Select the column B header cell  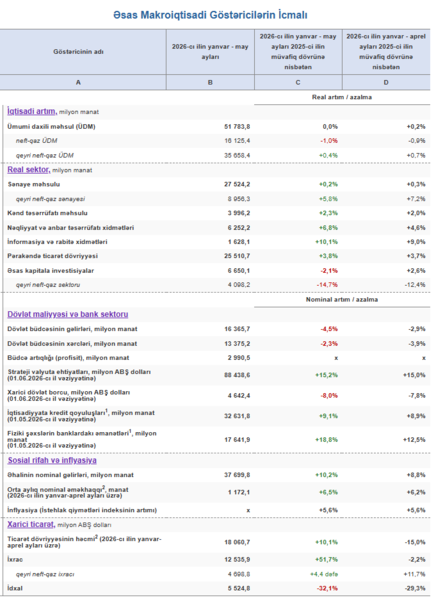[x=210, y=82]
